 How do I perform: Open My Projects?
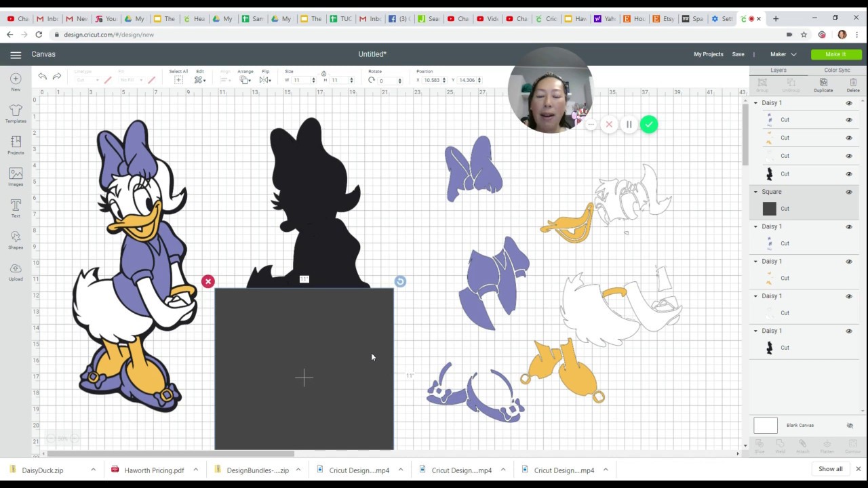coord(709,54)
